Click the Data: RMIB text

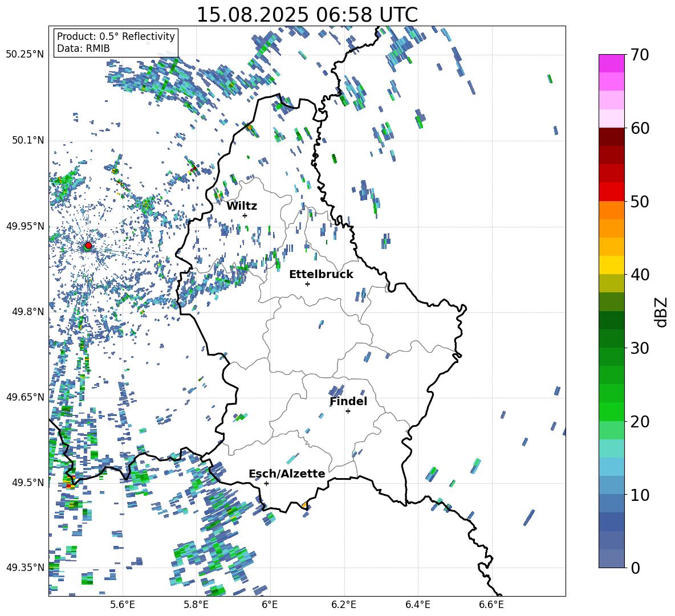83,48
